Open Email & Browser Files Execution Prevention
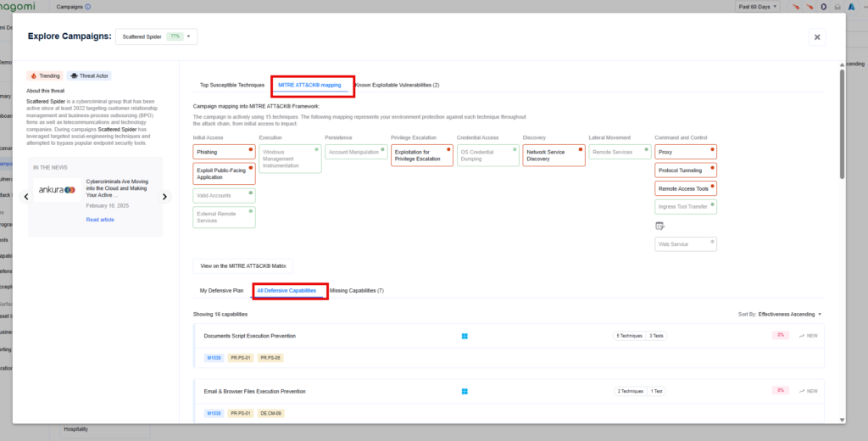The image size is (868, 441). click(254, 391)
